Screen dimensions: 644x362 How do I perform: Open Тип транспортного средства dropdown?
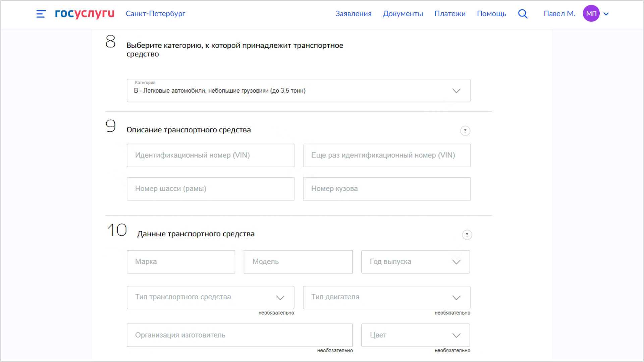click(211, 297)
